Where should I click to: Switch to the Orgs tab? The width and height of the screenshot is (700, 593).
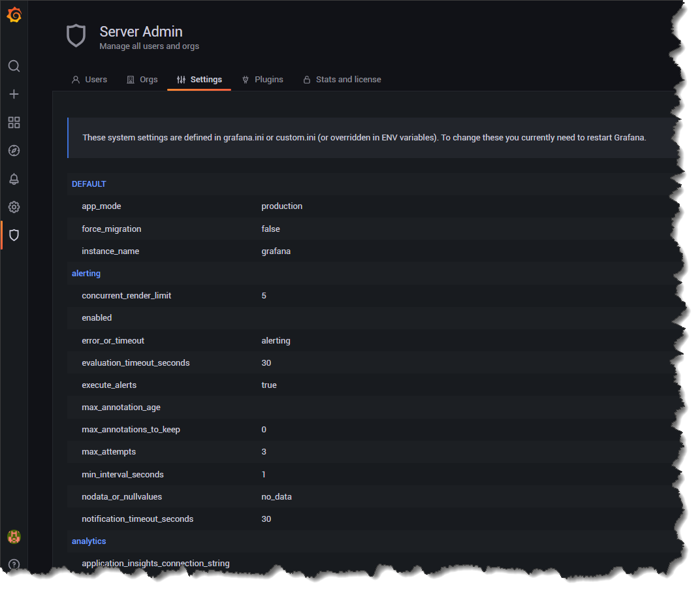pos(142,80)
